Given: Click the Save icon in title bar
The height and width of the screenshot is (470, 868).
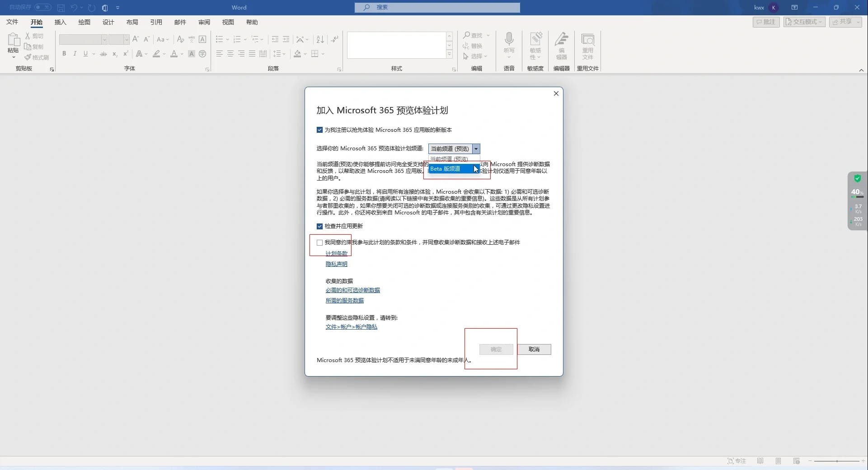Looking at the screenshot, I should coord(61,8).
